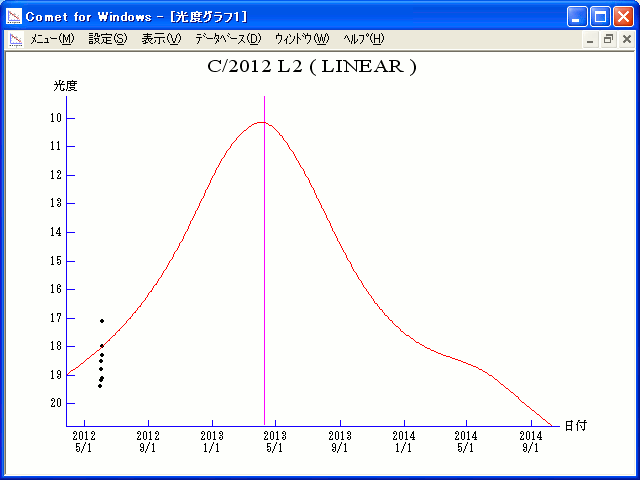Open the 設定(S) menu
The image size is (640, 480).
point(108,39)
